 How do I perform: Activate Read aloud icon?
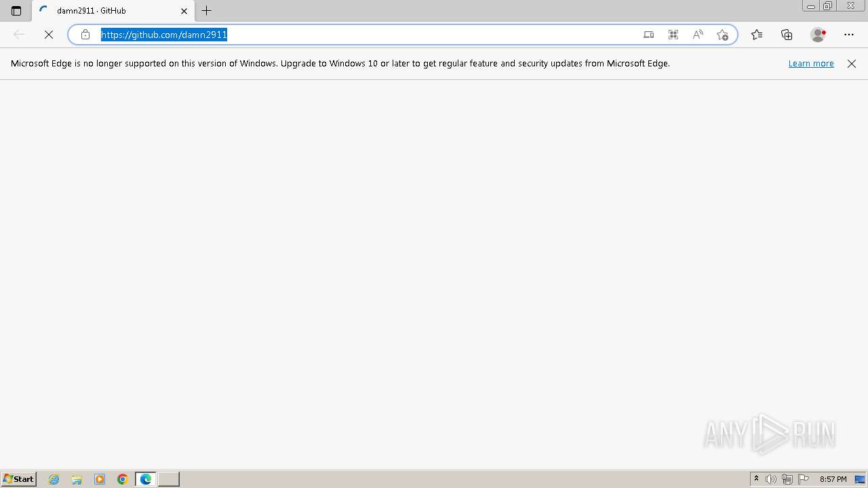point(698,35)
